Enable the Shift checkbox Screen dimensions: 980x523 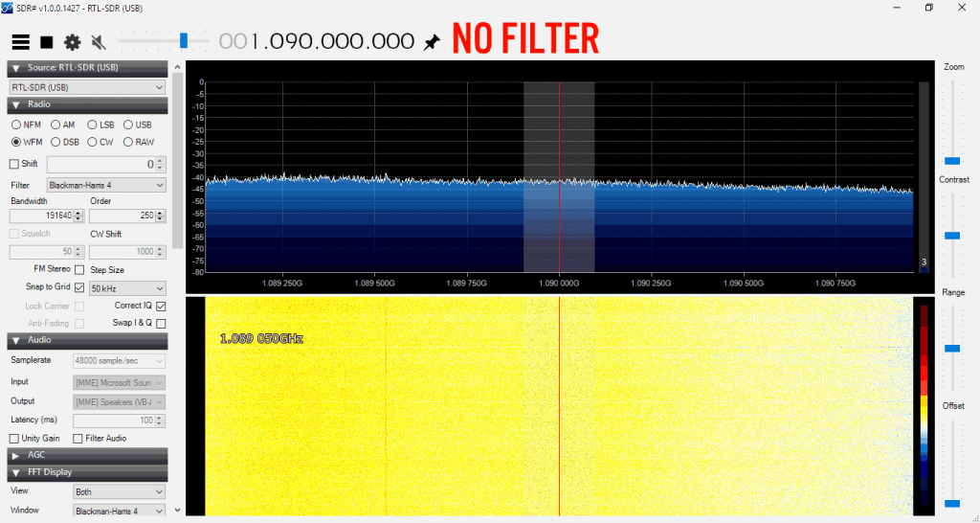pyautogui.click(x=14, y=164)
